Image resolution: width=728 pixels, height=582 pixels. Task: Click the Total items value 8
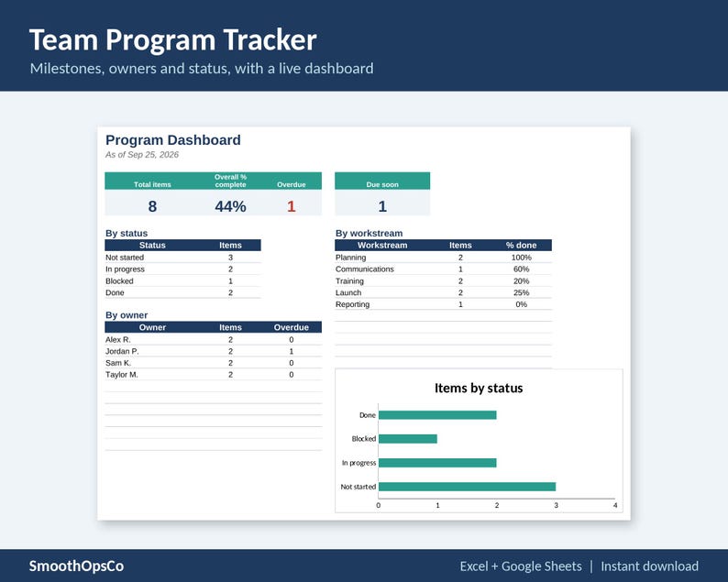pyautogui.click(x=152, y=206)
